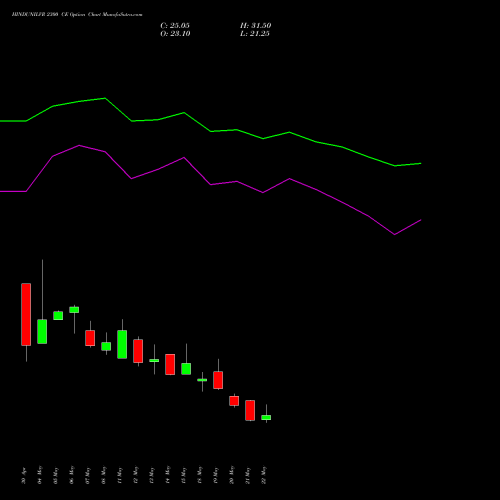Click the red candle for 12 May
Image resolution: width=500 pixels, height=500 pixels.
[x=138, y=351]
